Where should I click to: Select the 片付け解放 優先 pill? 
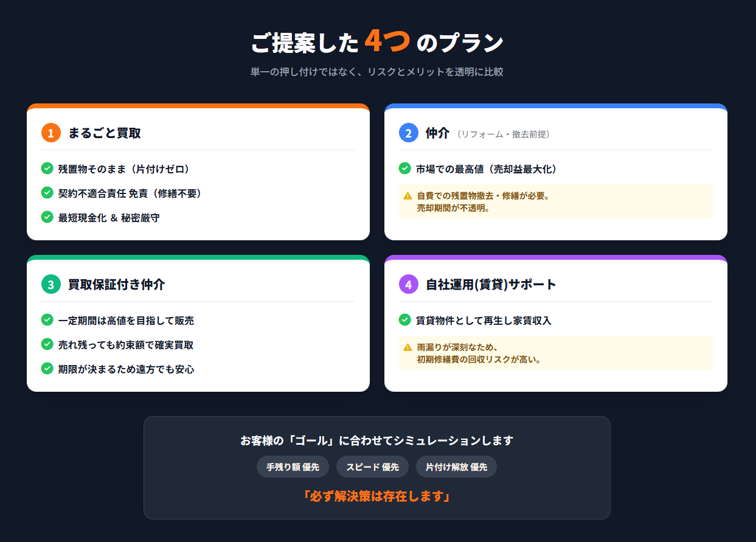pyautogui.click(x=456, y=467)
